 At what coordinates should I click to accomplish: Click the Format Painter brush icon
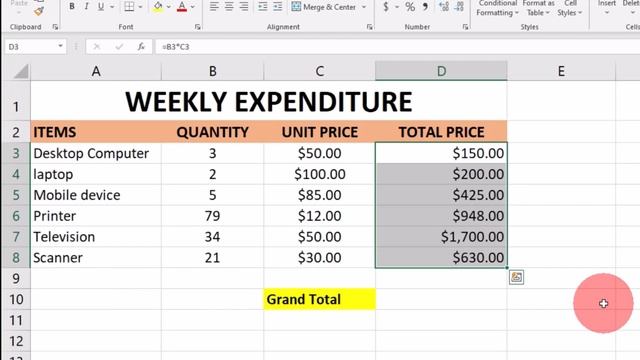click(x=39, y=11)
